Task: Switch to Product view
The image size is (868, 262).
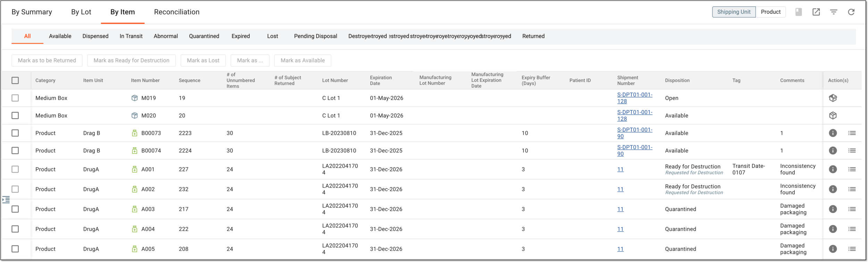Action: [770, 12]
